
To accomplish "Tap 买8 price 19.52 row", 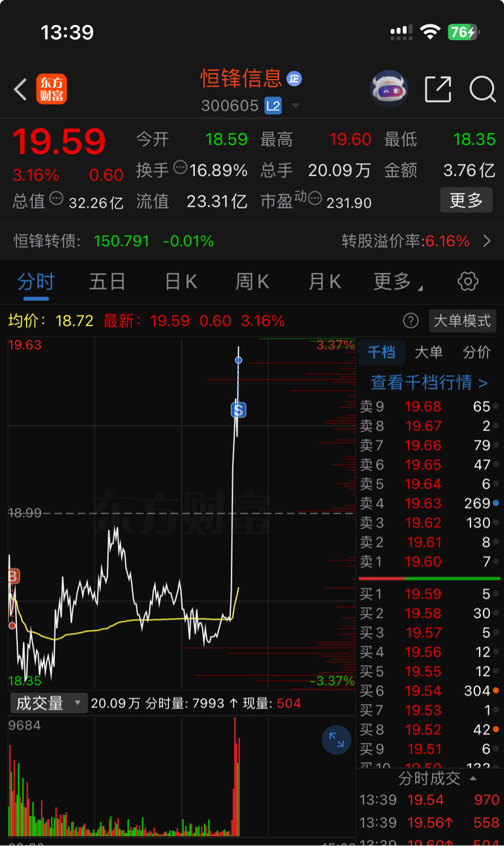I will [430, 730].
